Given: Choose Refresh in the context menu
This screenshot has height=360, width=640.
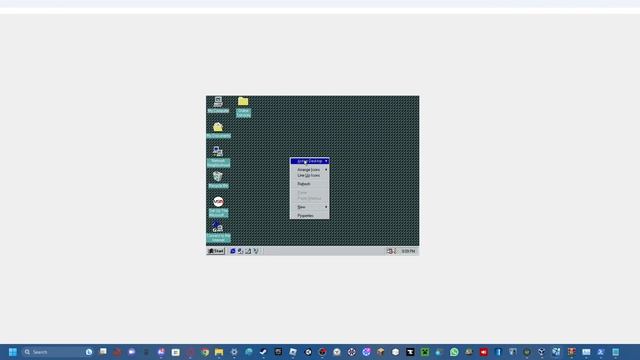Looking at the screenshot, I should click(310, 184).
